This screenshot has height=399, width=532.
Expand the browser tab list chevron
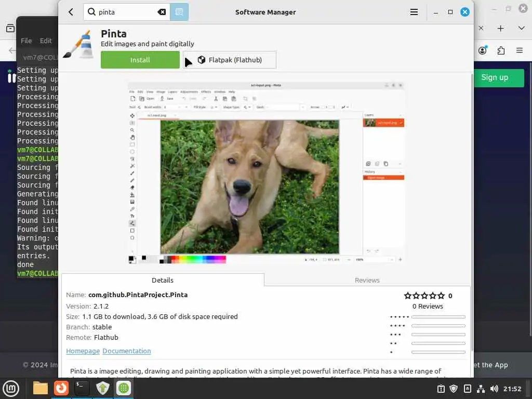[x=522, y=28]
